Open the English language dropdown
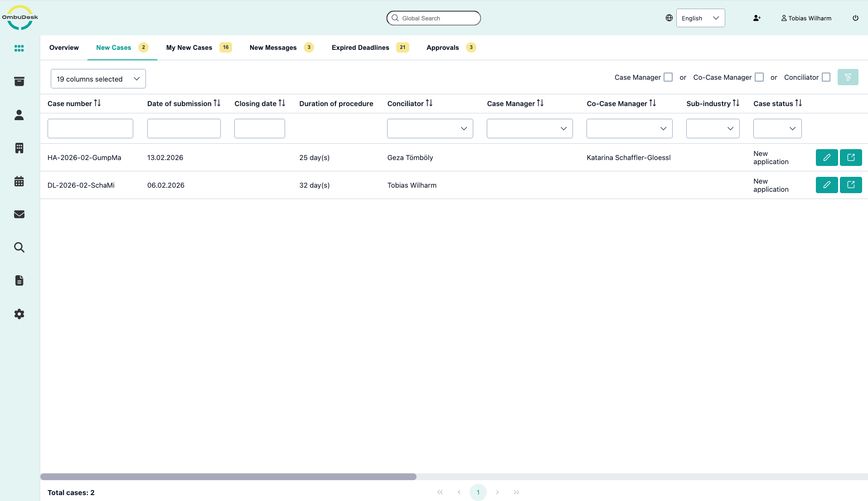This screenshot has width=868, height=501. coord(700,18)
